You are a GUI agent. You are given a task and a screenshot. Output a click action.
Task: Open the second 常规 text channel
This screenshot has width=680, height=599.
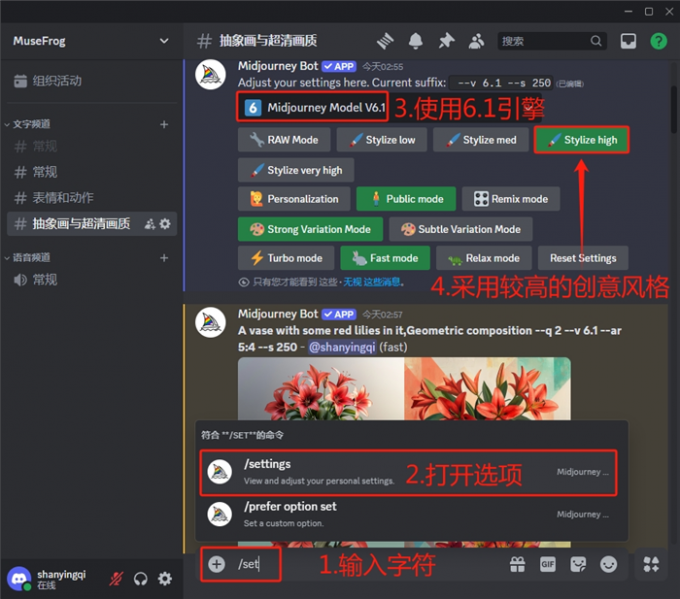[92, 172]
